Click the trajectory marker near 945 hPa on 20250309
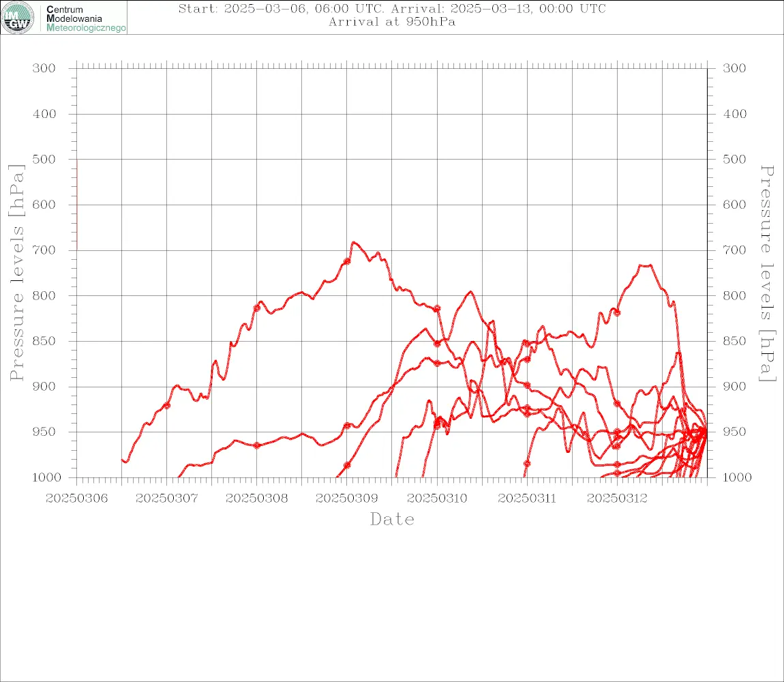 click(347, 426)
